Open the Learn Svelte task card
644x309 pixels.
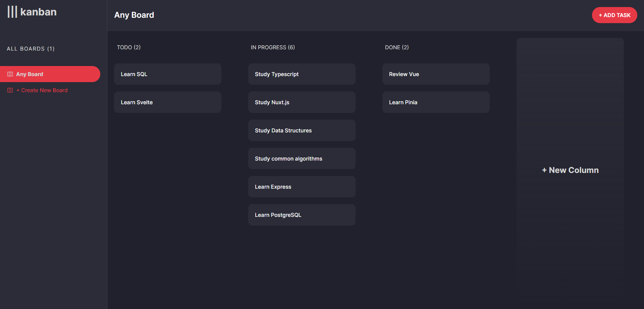167,102
